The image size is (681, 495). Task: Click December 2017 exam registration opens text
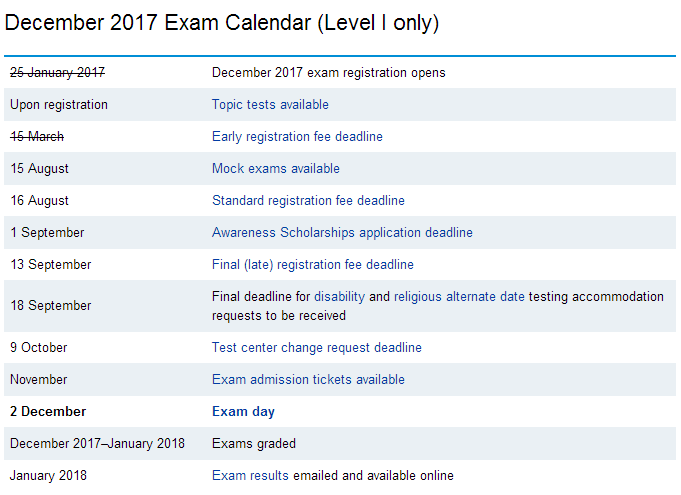[328, 72]
